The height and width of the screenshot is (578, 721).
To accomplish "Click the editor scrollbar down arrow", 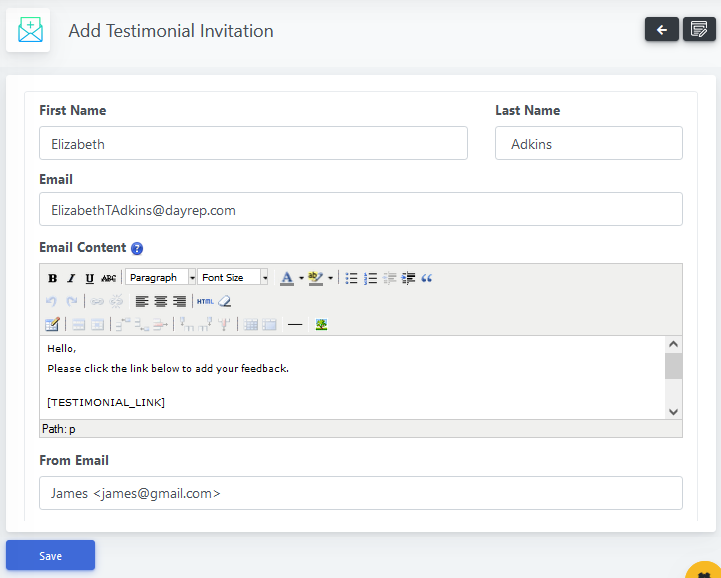I will click(673, 411).
